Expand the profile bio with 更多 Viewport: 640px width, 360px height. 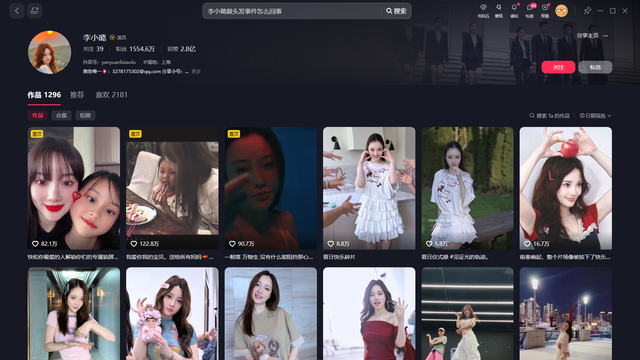[x=196, y=71]
